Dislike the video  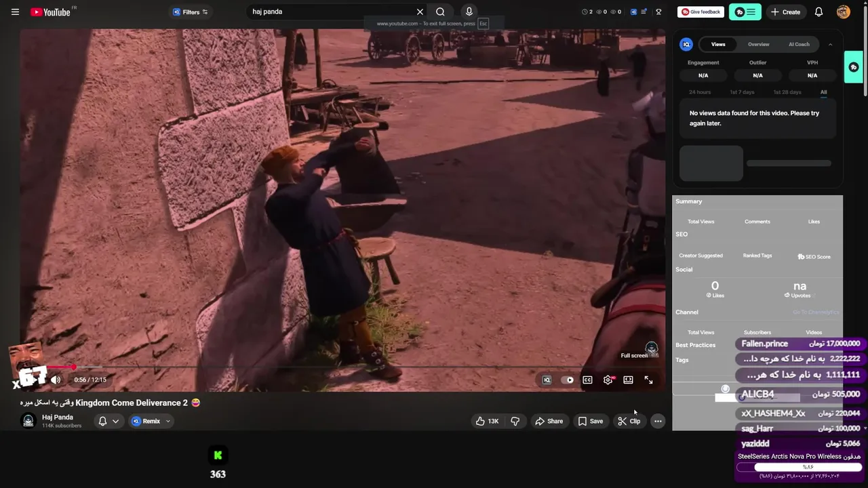[515, 421]
